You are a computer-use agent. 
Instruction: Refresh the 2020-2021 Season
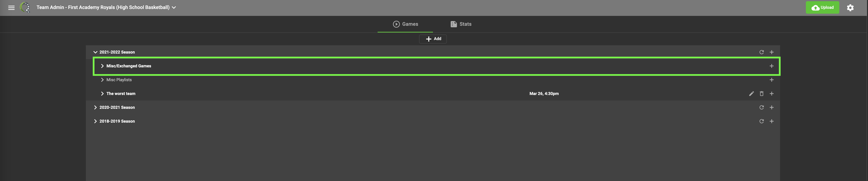tap(761, 107)
